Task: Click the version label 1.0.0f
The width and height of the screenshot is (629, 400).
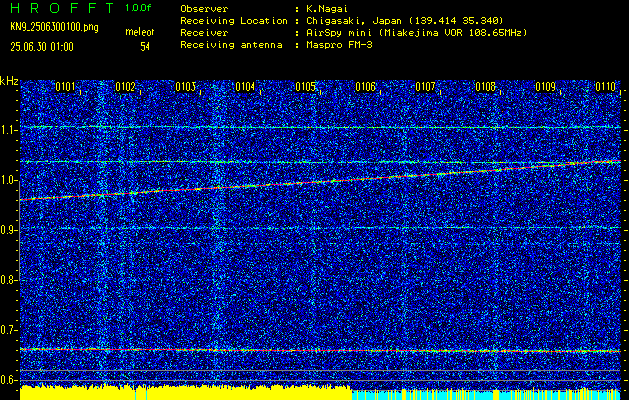Action: click(139, 8)
